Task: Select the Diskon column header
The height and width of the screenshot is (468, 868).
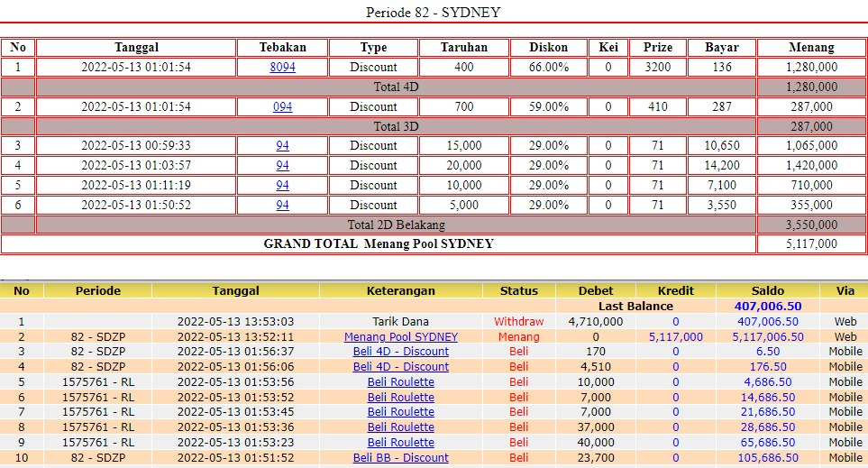Action: click(x=549, y=48)
